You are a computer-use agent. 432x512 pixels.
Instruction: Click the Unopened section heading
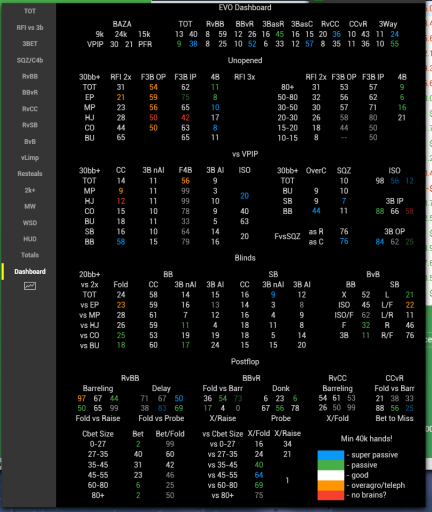pyautogui.click(x=245, y=60)
